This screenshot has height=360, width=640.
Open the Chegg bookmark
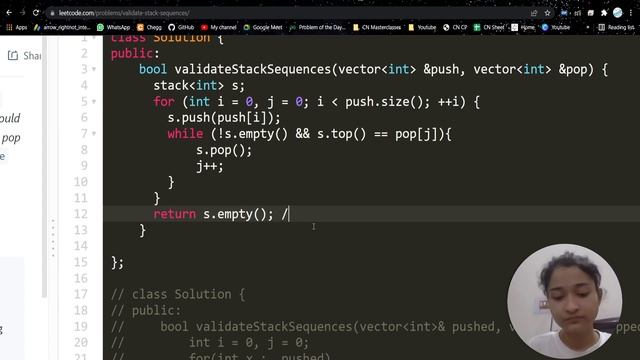pyautogui.click(x=149, y=27)
